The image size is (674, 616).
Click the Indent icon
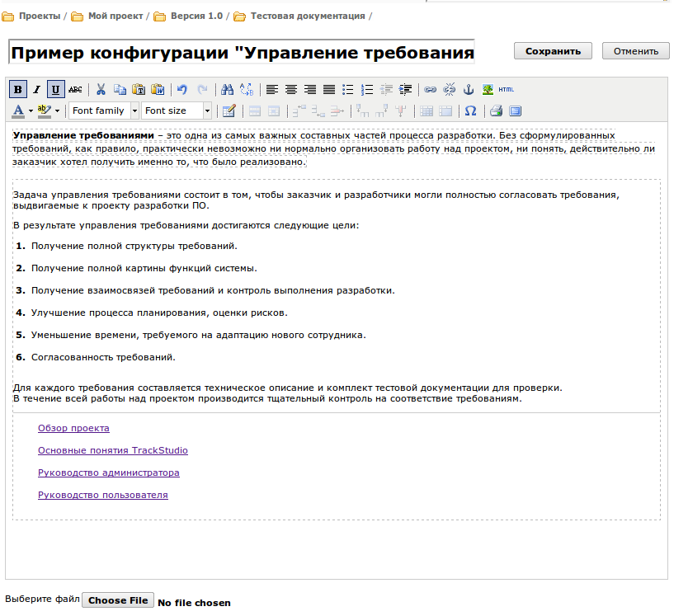pyautogui.click(x=405, y=89)
